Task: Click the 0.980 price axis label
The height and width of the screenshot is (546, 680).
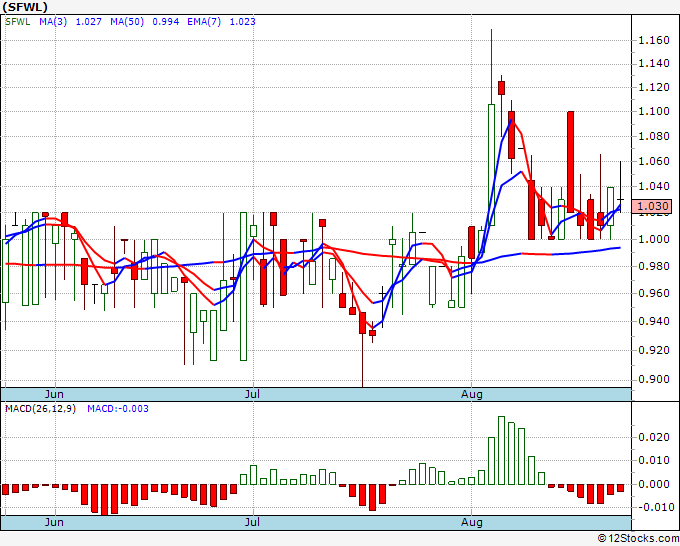Action: tap(654, 266)
